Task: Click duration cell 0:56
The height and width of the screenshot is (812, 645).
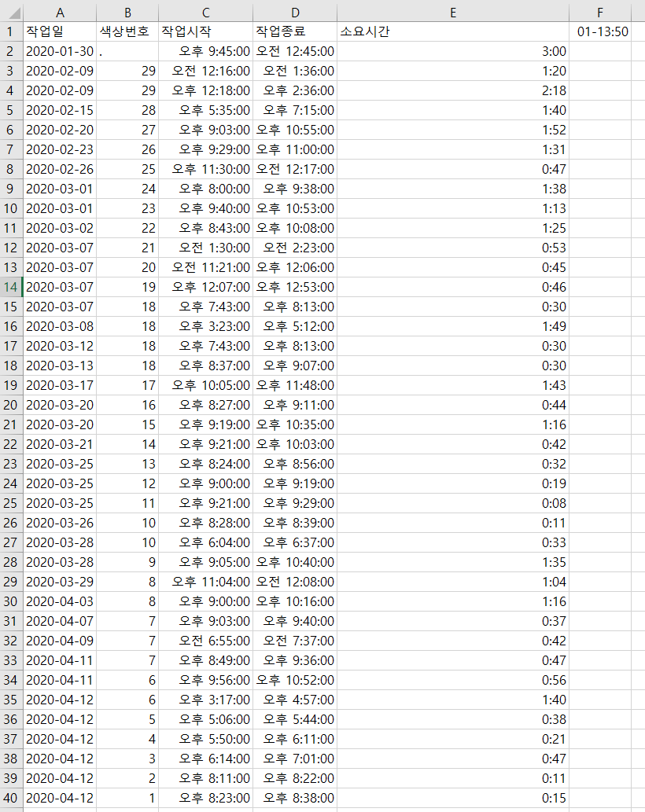Action: coord(453,681)
